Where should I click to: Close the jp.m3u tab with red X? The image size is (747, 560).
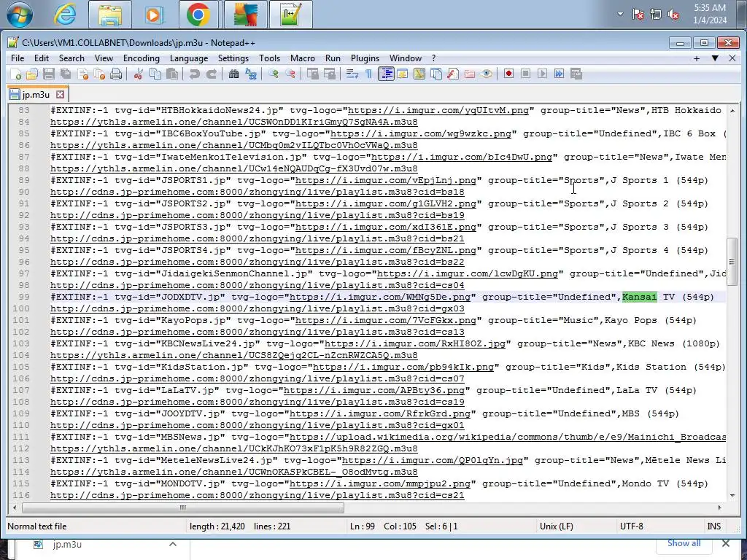[60, 94]
